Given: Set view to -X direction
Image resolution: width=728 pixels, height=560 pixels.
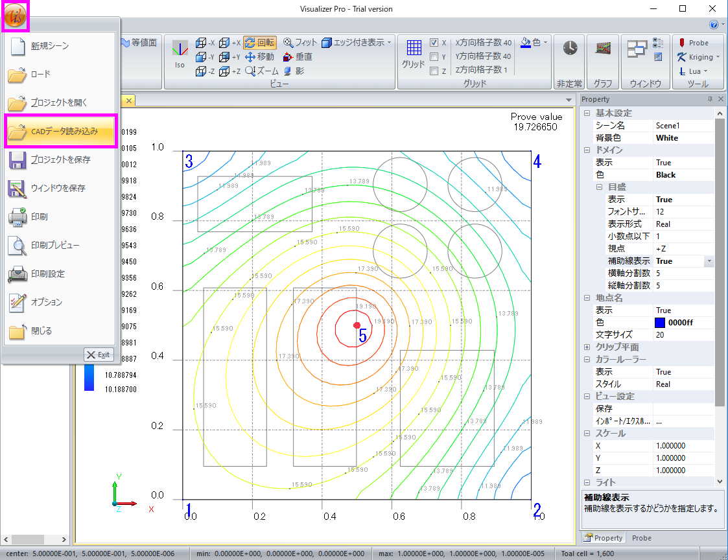Looking at the screenshot, I should (x=205, y=43).
